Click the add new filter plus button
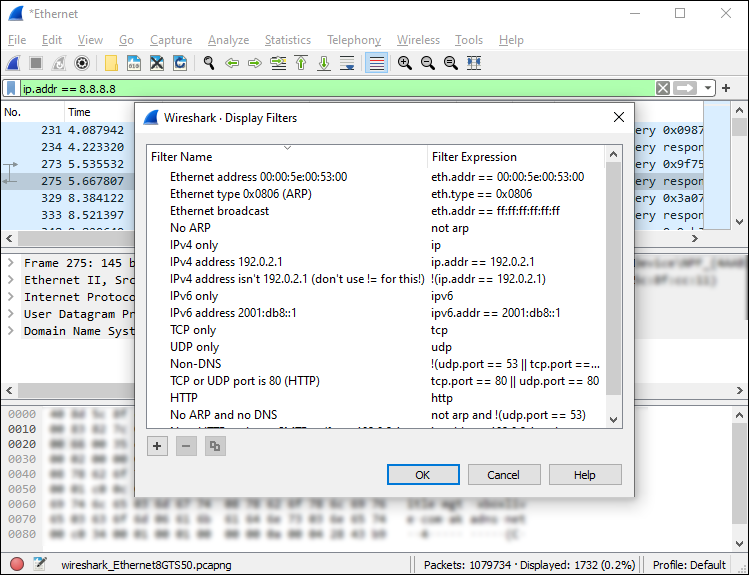This screenshot has height=575, width=749. (157, 447)
